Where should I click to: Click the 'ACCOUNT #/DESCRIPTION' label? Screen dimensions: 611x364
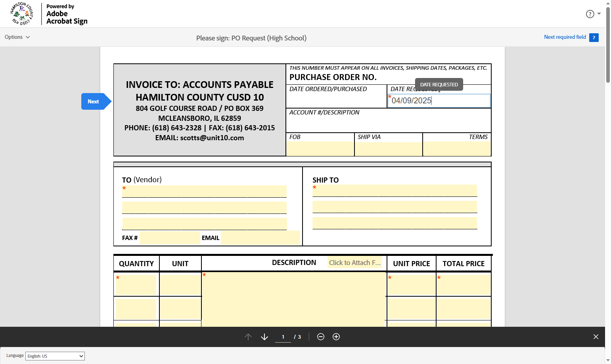(x=324, y=112)
